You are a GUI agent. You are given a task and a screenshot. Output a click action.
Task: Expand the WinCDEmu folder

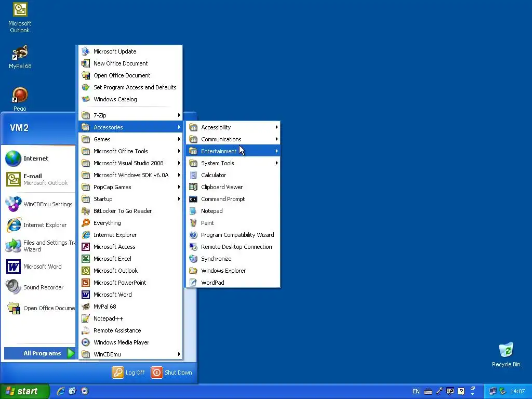pos(130,354)
